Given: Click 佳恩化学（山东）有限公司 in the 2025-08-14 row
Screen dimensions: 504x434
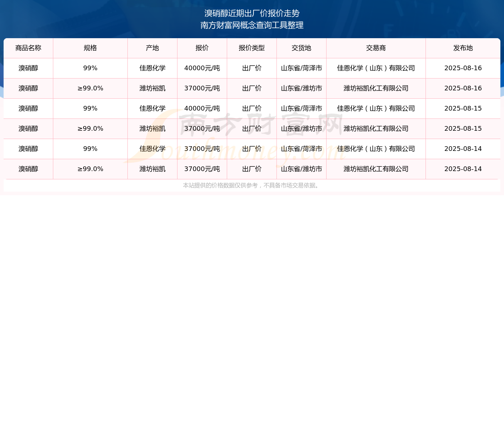Looking at the screenshot, I should pyautogui.click(x=376, y=149).
